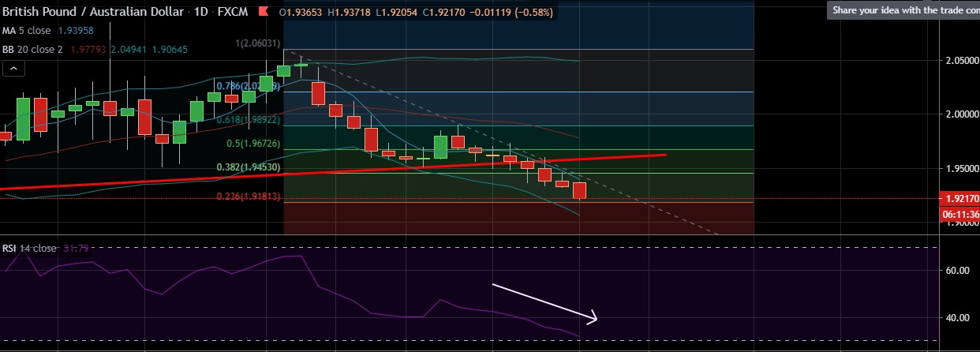Screen dimensions: 980x352
Task: Click the Share your idea tooltip
Action: (x=903, y=10)
